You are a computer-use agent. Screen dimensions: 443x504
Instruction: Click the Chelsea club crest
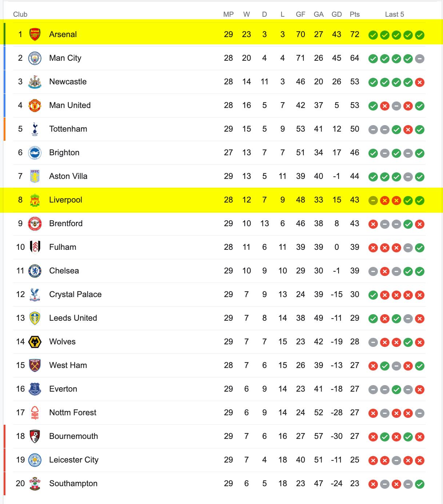(35, 271)
